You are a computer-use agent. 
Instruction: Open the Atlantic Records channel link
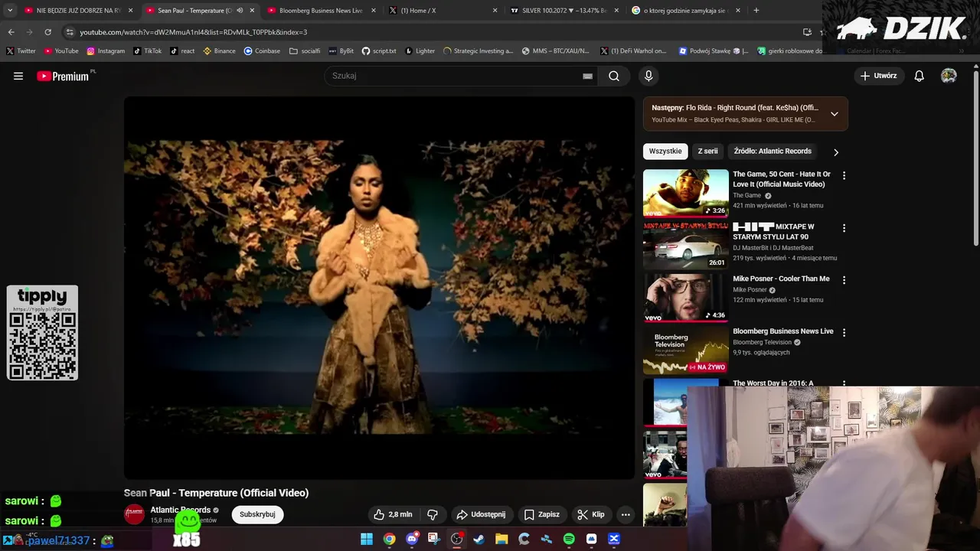click(181, 510)
